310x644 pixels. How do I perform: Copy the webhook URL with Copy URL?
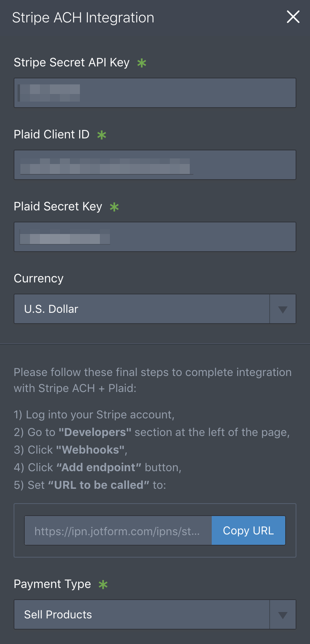[x=248, y=530]
